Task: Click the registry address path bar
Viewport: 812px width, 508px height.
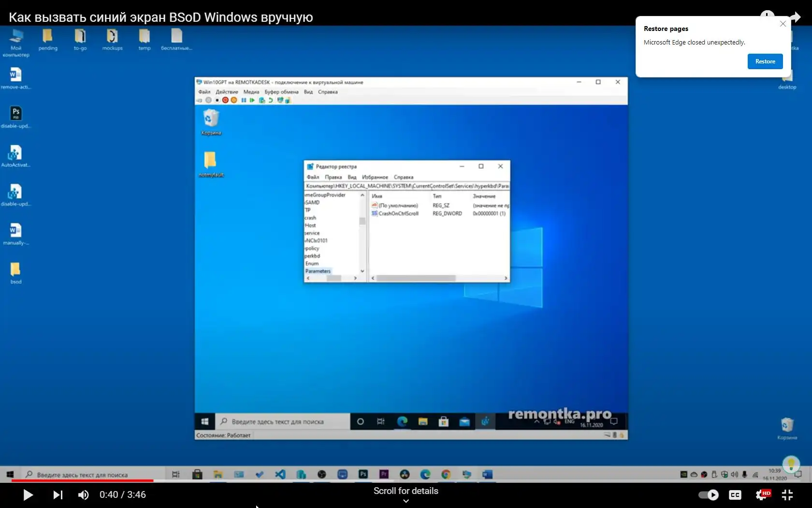Action: (x=407, y=186)
